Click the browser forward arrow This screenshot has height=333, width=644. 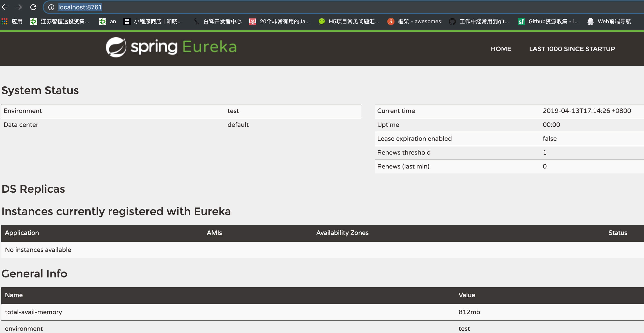(19, 7)
